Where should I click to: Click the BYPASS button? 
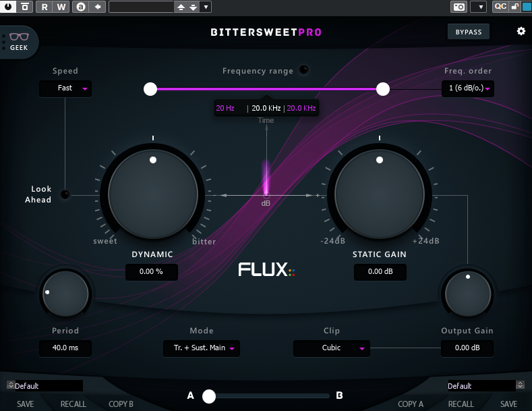pos(468,32)
